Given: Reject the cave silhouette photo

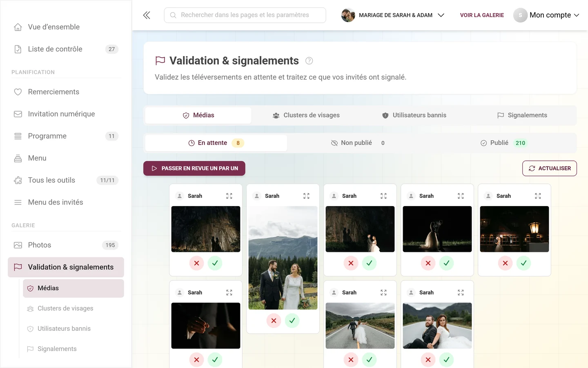Looking at the screenshot, I should coord(196,263).
